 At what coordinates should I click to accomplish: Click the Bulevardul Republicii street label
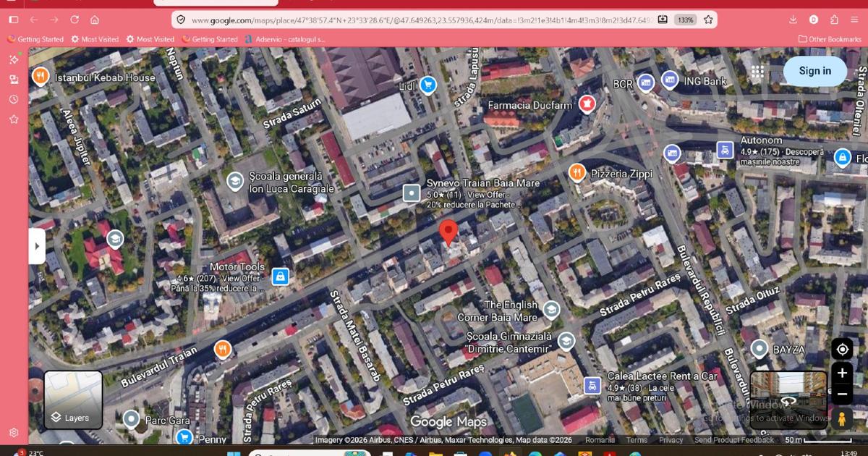coord(701,290)
